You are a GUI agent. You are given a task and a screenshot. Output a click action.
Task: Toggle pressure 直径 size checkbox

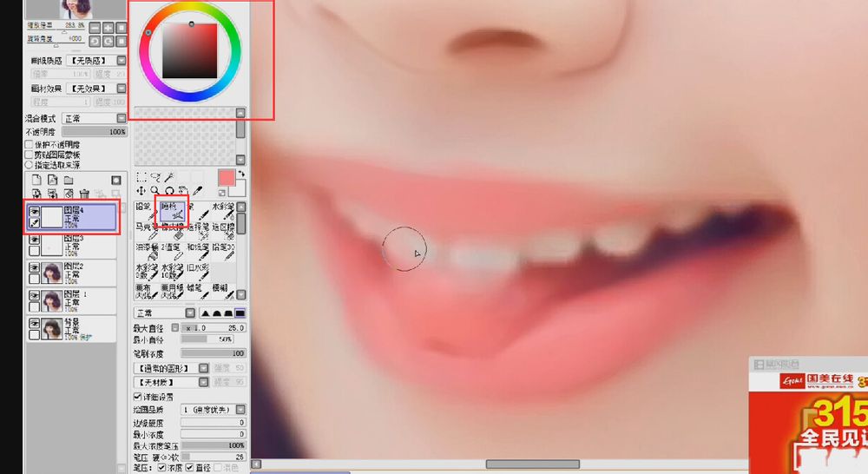pyautogui.click(x=188, y=468)
